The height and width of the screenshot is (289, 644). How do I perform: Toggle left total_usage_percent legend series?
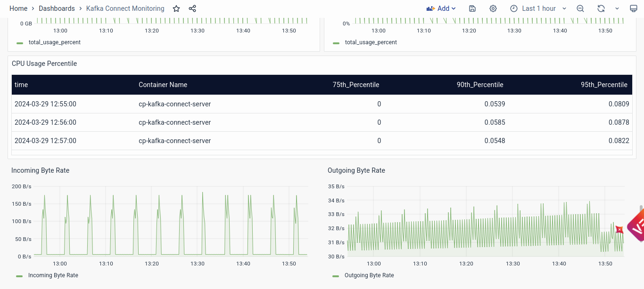[54, 42]
